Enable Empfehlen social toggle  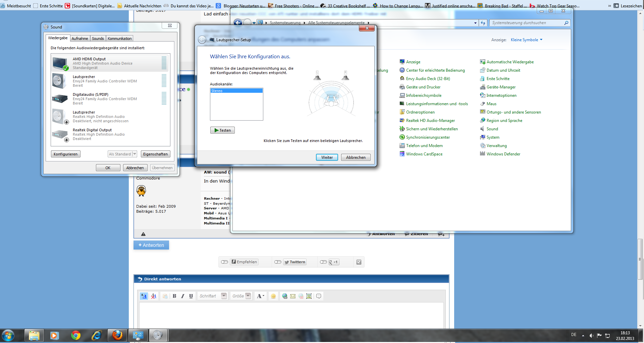224,262
